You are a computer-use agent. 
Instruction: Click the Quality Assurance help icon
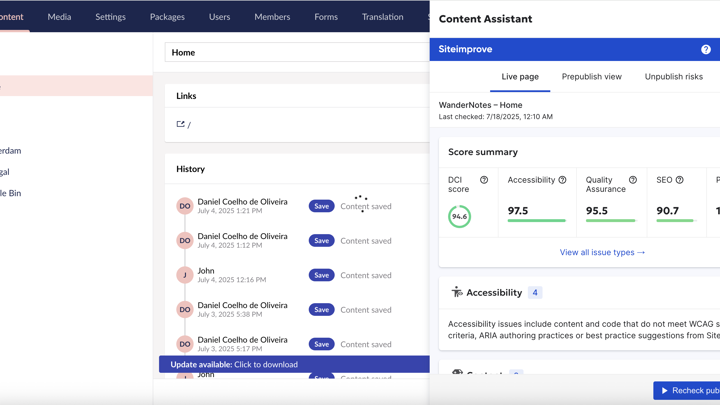click(633, 180)
